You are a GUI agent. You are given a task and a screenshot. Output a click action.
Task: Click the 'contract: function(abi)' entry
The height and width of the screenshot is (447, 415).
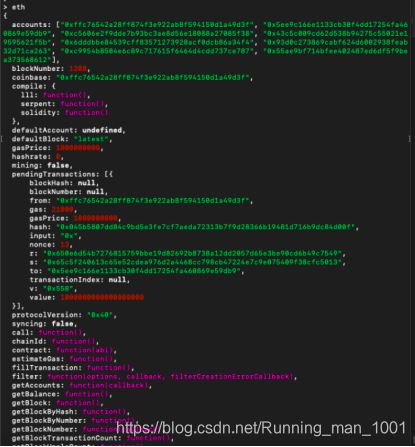64,350
